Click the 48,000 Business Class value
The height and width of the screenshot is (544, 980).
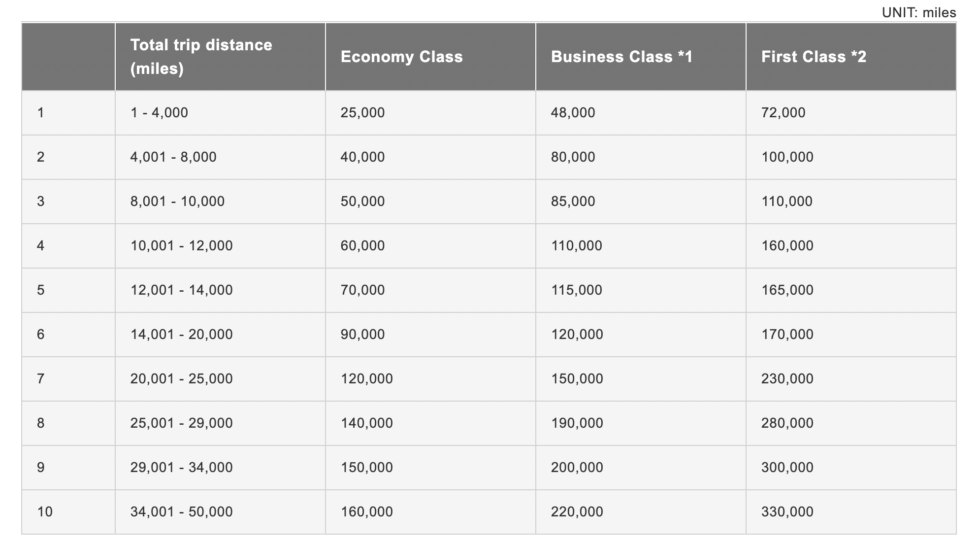(573, 113)
